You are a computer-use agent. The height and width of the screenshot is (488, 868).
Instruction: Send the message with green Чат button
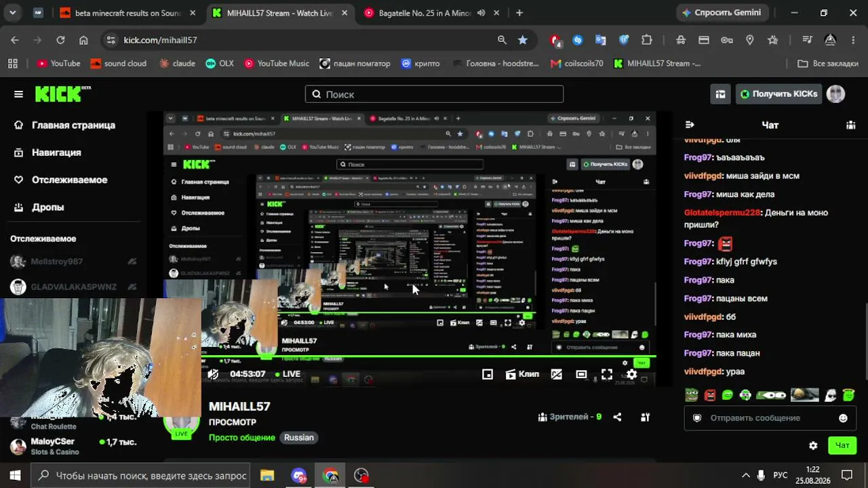[x=842, y=445]
